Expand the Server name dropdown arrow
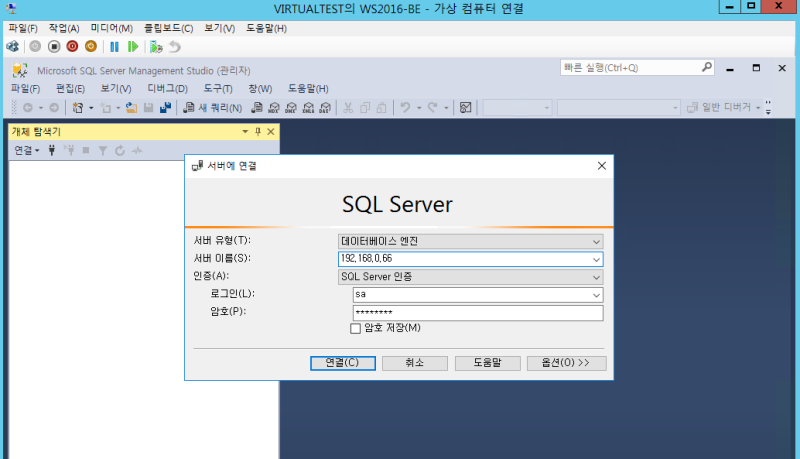Viewport: 800px width, 459px height. pyautogui.click(x=596, y=260)
